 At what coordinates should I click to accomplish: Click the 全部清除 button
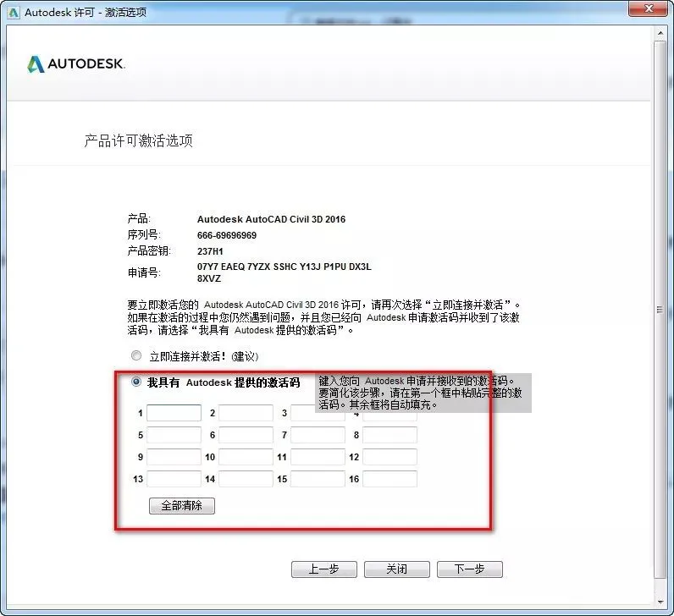pos(182,506)
